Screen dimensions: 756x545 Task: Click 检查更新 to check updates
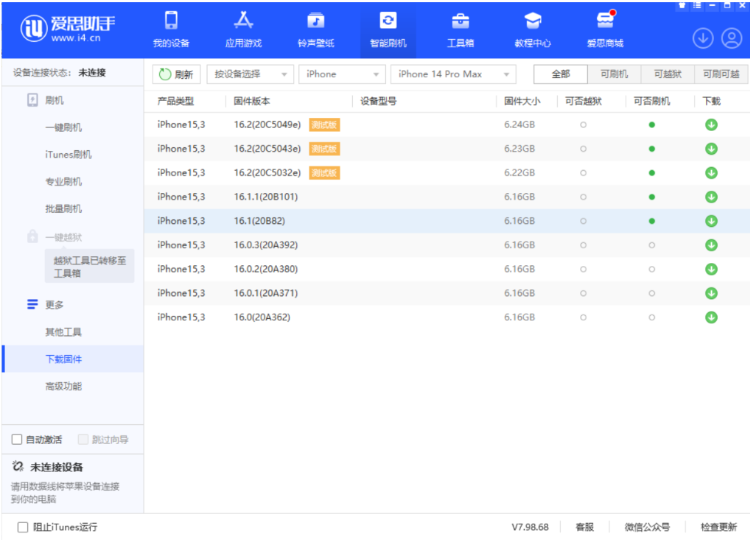[x=719, y=527]
